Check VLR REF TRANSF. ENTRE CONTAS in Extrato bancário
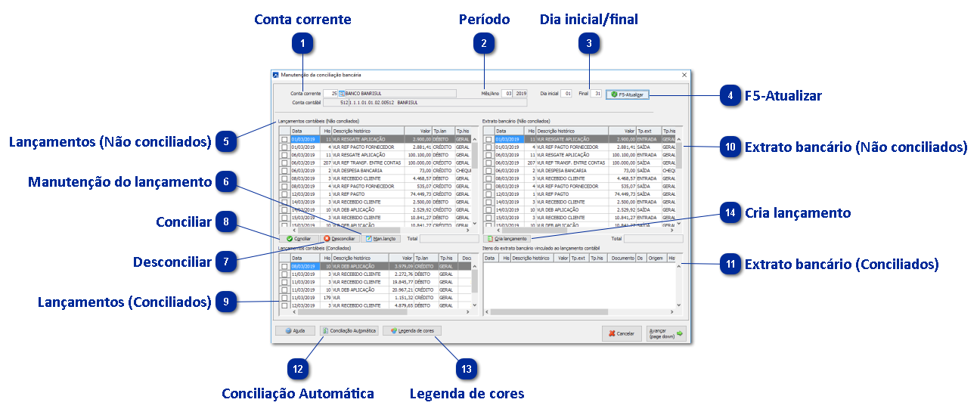Screen dimensions: 980x415 coord(488,163)
